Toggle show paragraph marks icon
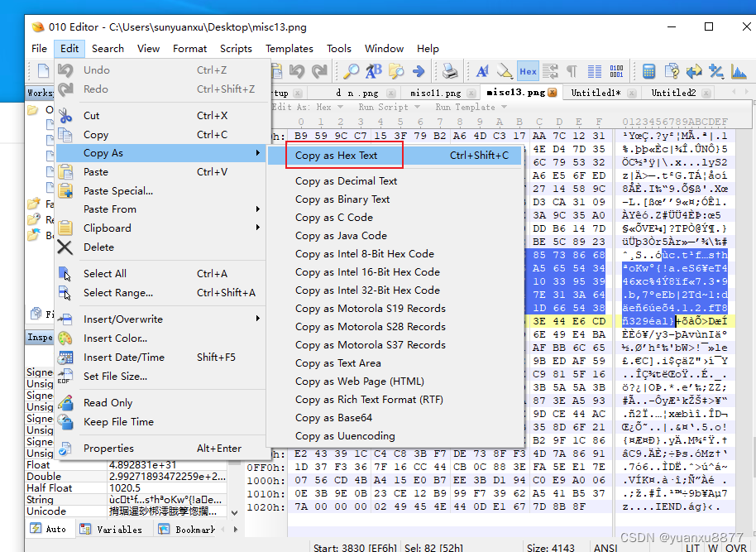756x552 pixels. pyautogui.click(x=572, y=71)
